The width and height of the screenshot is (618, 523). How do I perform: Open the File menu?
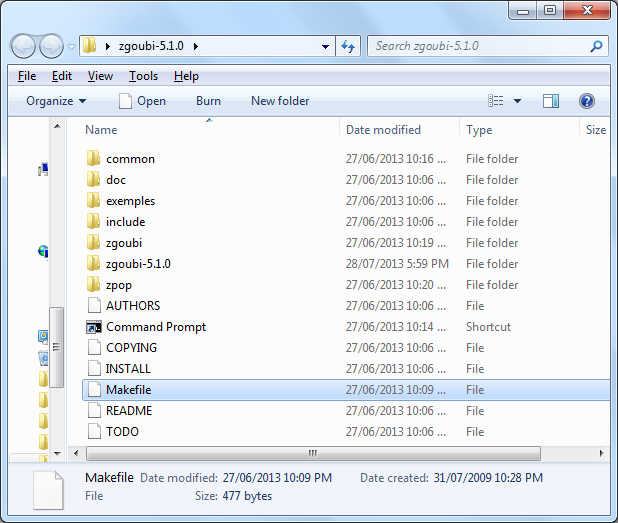click(27, 76)
